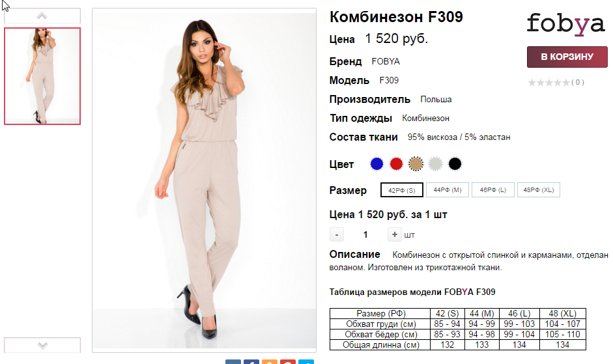Choose size 46РФ (L)
The width and height of the screenshot is (613, 364).
[493, 190]
